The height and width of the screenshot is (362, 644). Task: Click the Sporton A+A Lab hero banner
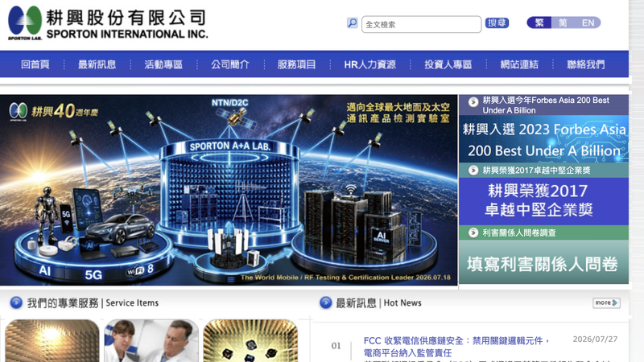pyautogui.click(x=229, y=190)
